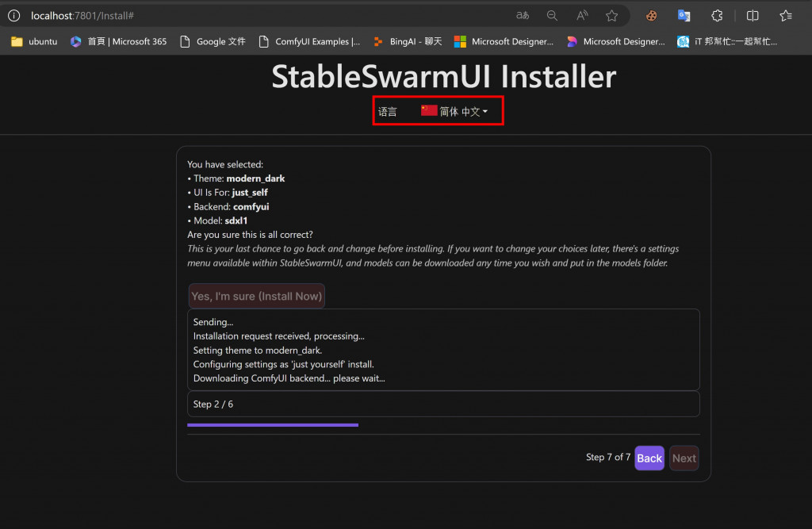This screenshot has height=529, width=812.
Task: Click the 'Sending...' log line
Action: coord(213,322)
